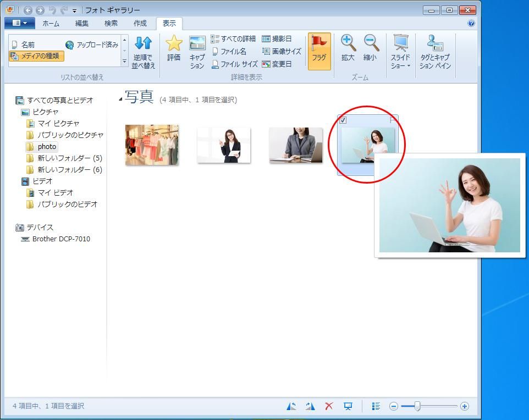Show file name under thumbnails
This screenshot has height=420, width=529.
point(229,51)
